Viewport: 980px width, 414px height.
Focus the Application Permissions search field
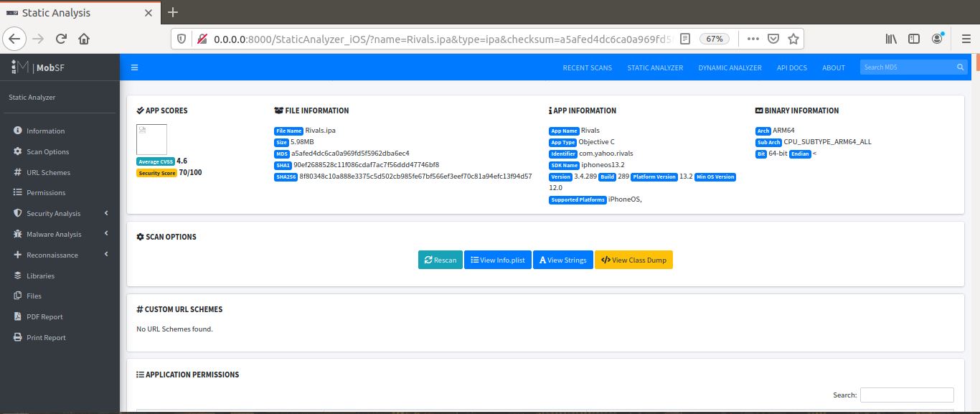(907, 395)
